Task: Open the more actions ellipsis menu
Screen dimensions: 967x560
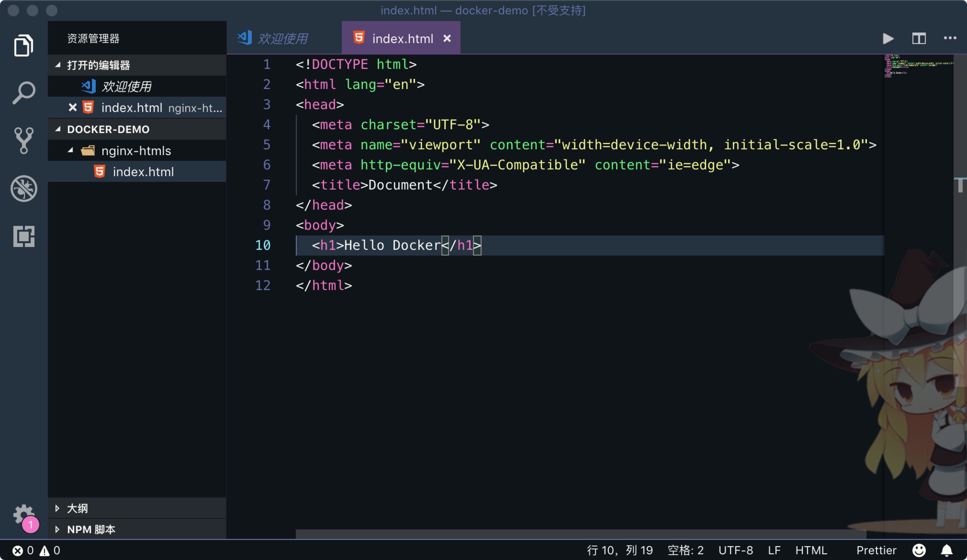Action: (x=950, y=38)
